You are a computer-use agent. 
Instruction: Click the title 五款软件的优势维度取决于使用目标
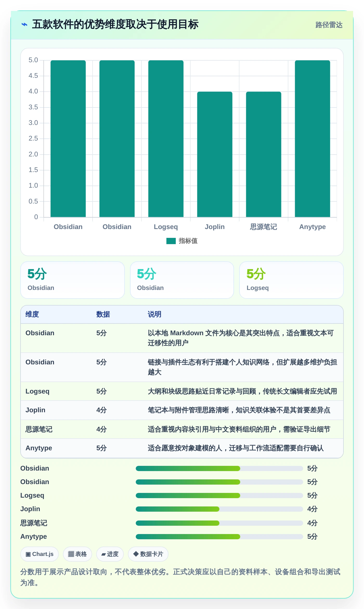[115, 24]
